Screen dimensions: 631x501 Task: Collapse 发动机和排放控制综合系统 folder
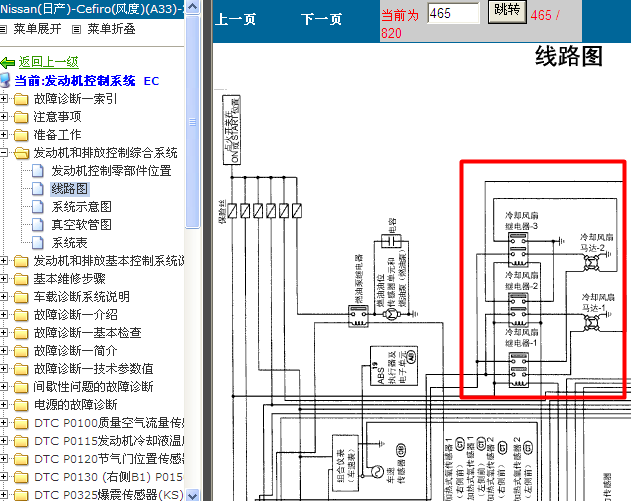(x=4, y=153)
